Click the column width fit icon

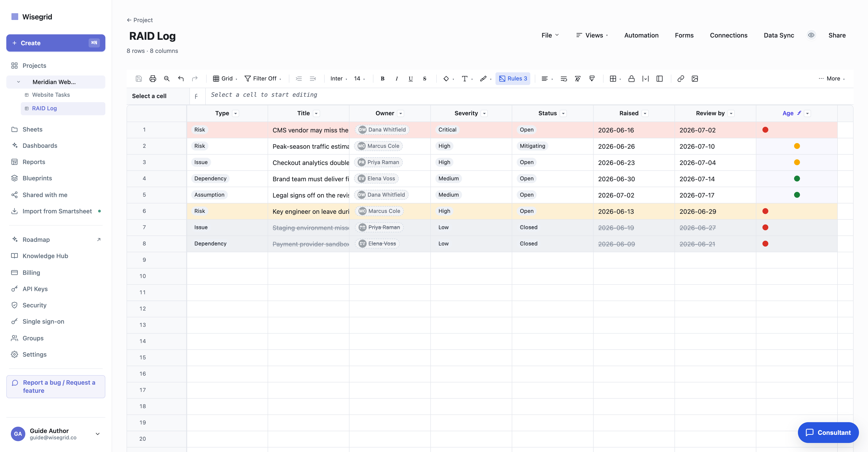click(x=645, y=78)
